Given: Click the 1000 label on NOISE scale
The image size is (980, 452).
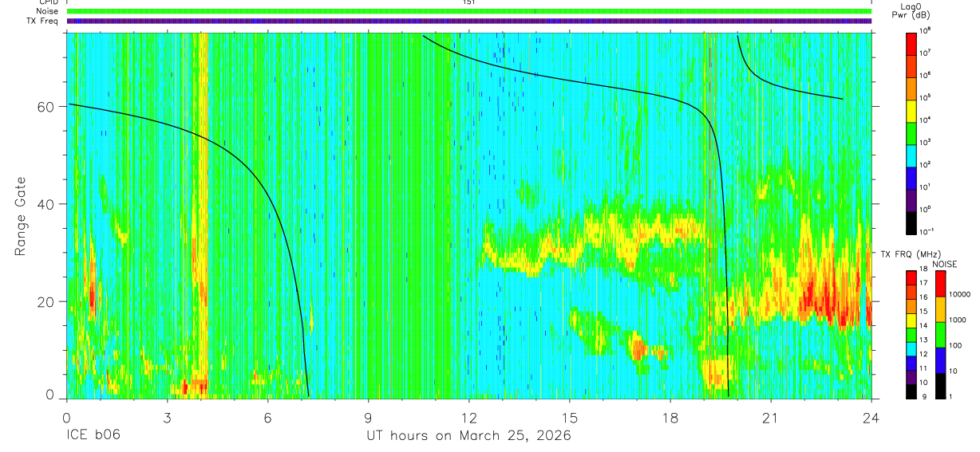Looking at the screenshot, I should click(x=957, y=320).
